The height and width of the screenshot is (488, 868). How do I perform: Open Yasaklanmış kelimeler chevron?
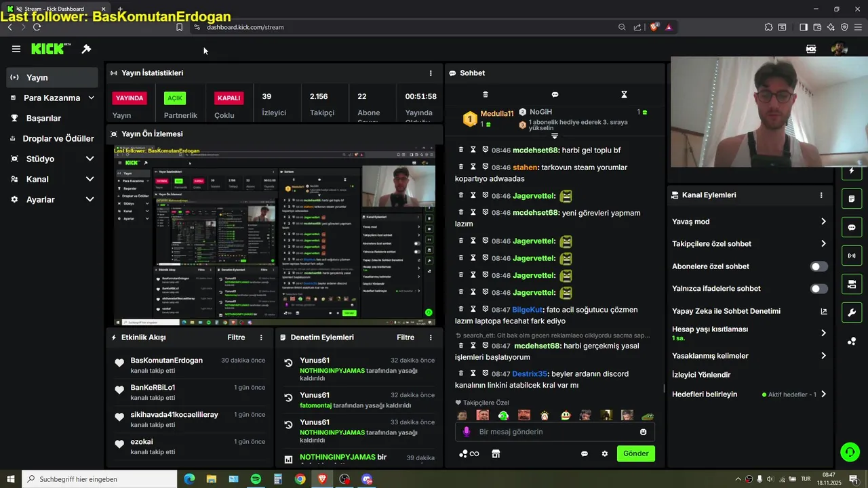click(x=823, y=356)
